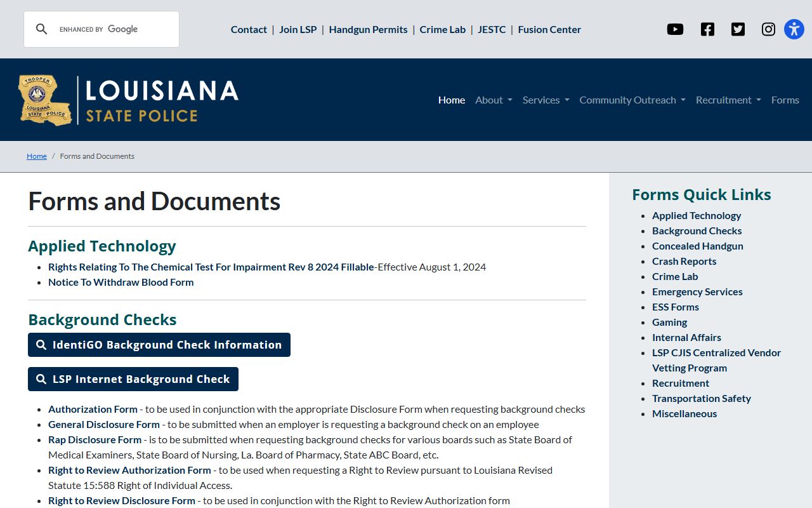Expand the Community Outreach dropdown
Image resolution: width=812 pixels, height=508 pixels.
point(632,100)
